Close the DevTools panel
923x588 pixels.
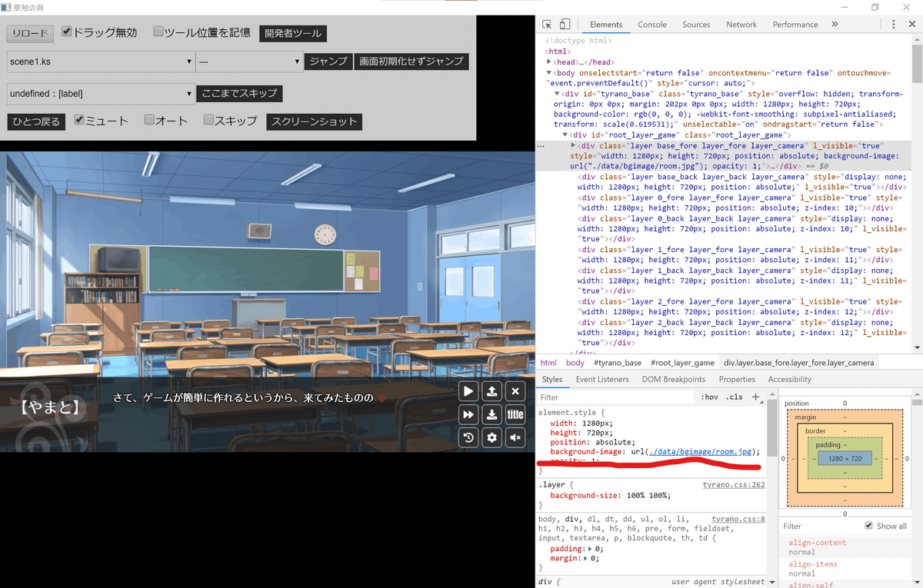[911, 25]
